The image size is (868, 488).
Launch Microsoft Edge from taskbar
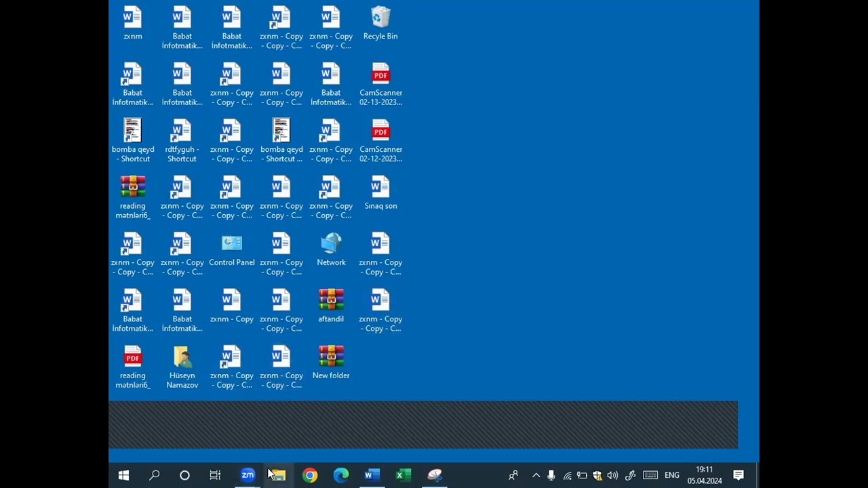coord(340,475)
